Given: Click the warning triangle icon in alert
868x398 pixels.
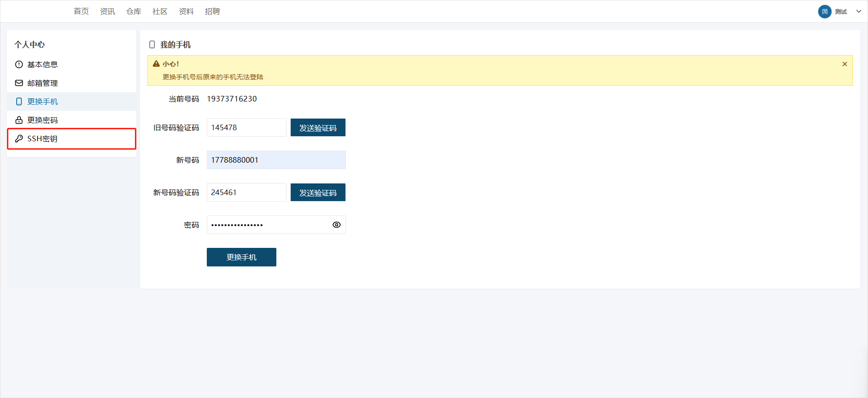Looking at the screenshot, I should pyautogui.click(x=156, y=64).
